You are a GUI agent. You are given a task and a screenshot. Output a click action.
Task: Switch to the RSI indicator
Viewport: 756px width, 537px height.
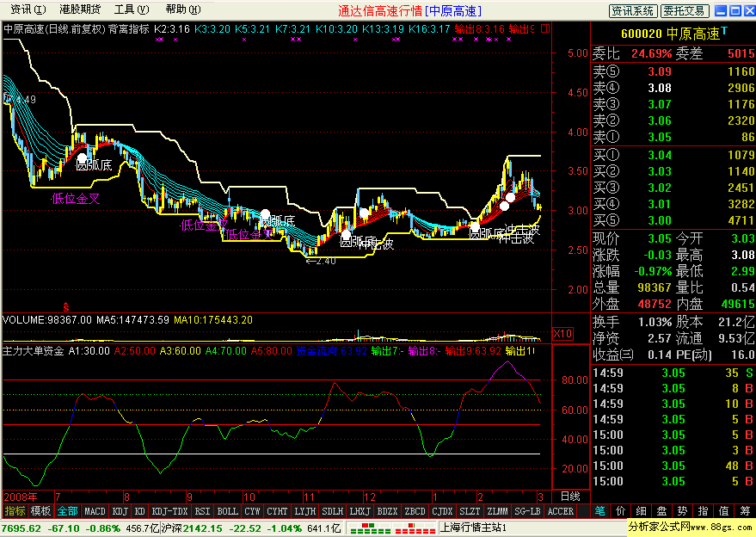(202, 511)
